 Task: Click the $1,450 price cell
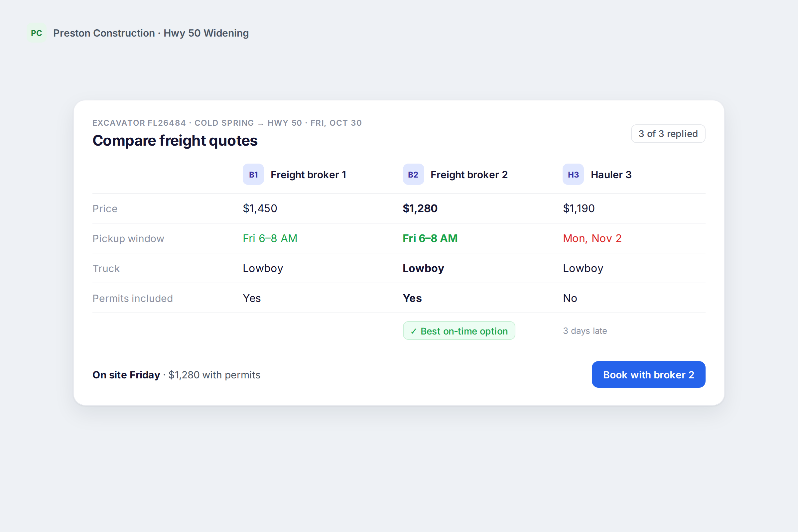pos(260,208)
